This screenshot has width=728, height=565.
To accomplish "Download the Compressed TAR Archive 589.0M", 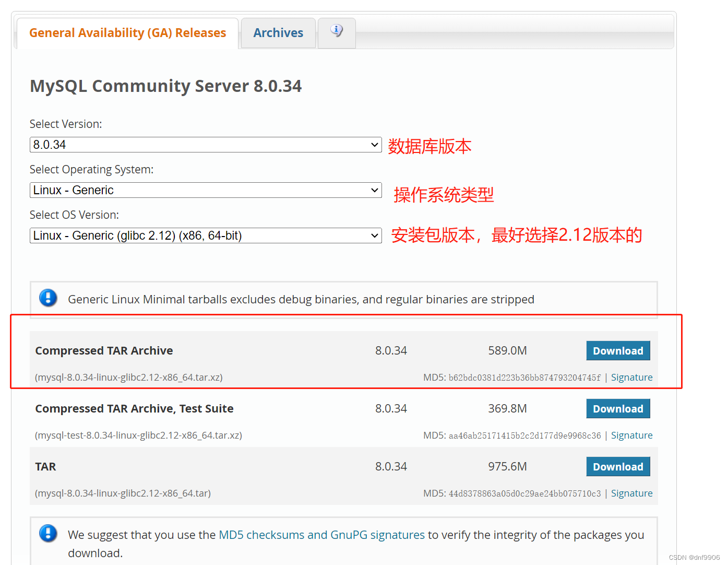I will pyautogui.click(x=618, y=351).
